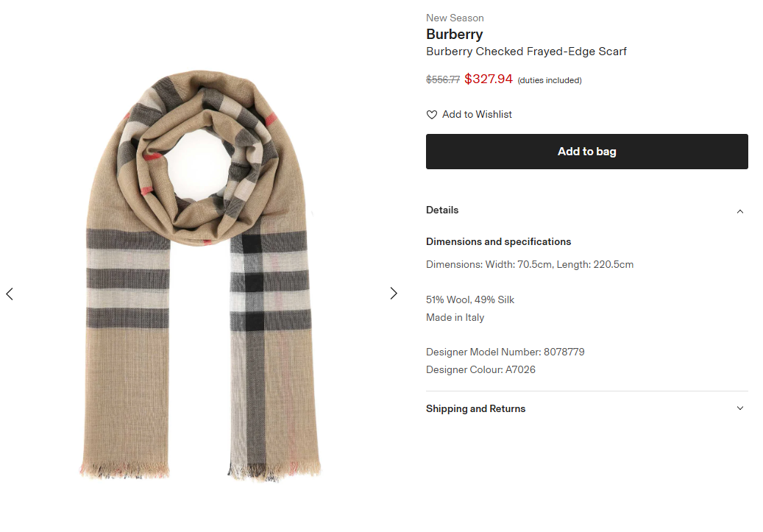763x532 pixels.
Task: Click the Designer Model Number 8078779 line
Action: click(x=505, y=352)
